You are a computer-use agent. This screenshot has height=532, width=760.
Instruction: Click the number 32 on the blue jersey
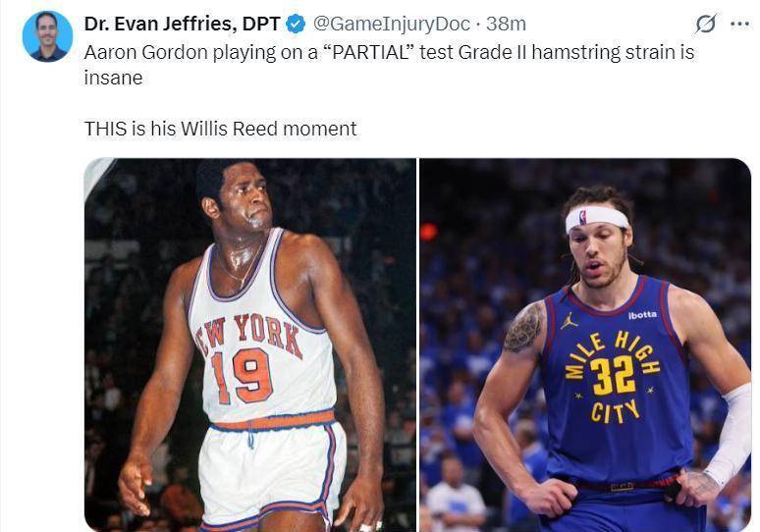pyautogui.click(x=615, y=376)
